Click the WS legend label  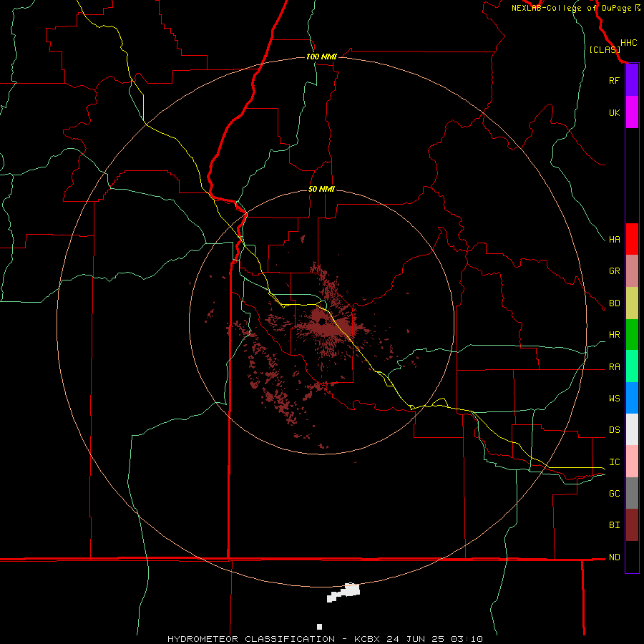(x=614, y=399)
